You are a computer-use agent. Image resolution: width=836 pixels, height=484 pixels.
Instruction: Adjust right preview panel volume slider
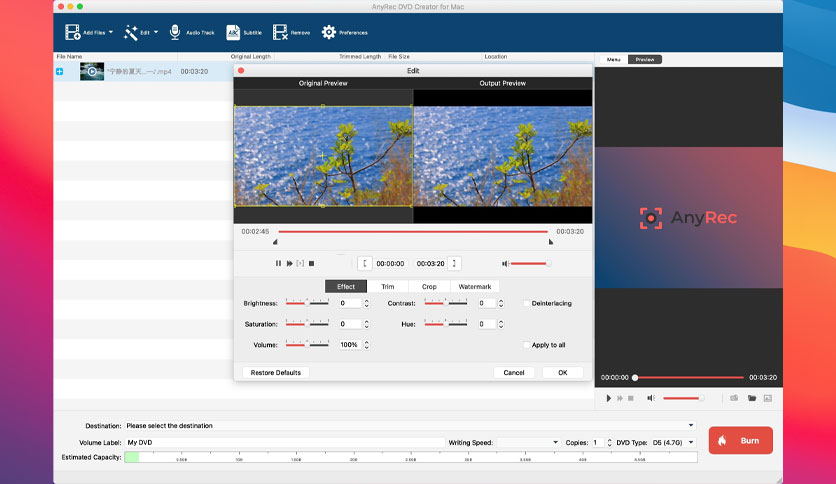(684, 398)
